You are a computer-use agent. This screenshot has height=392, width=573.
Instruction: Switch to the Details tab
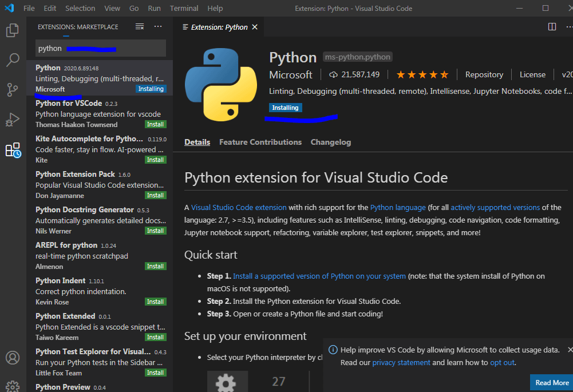click(197, 142)
